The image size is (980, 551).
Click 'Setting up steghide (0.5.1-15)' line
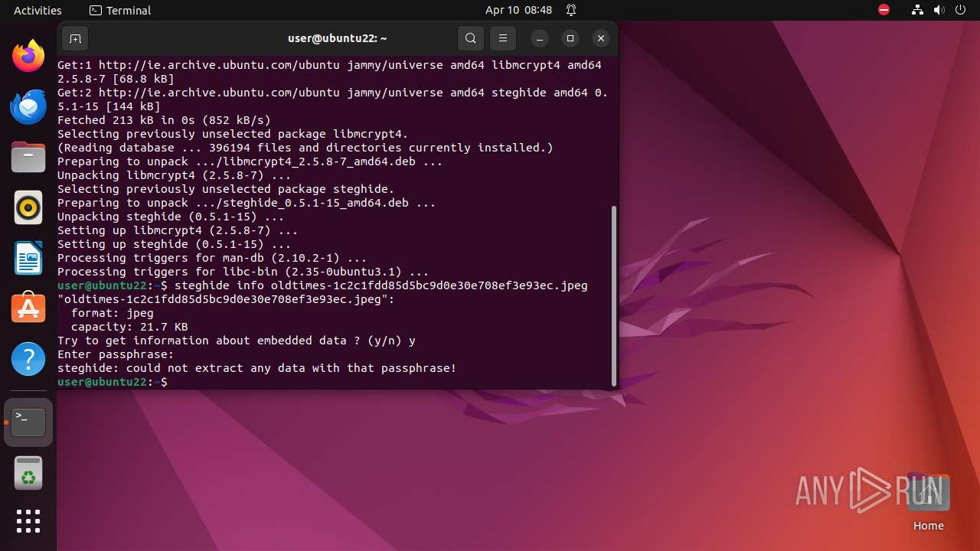(x=174, y=244)
